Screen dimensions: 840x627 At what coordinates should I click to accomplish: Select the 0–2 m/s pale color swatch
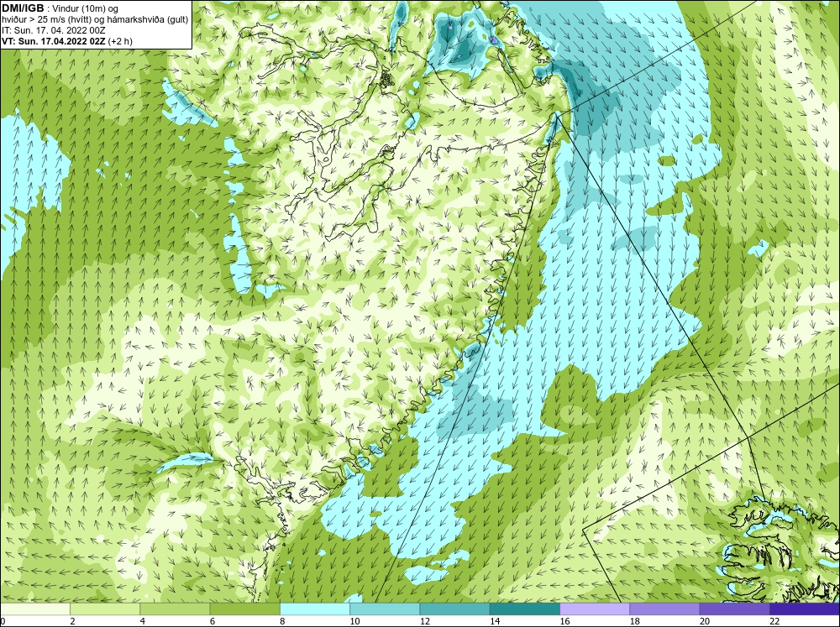(x=34, y=609)
